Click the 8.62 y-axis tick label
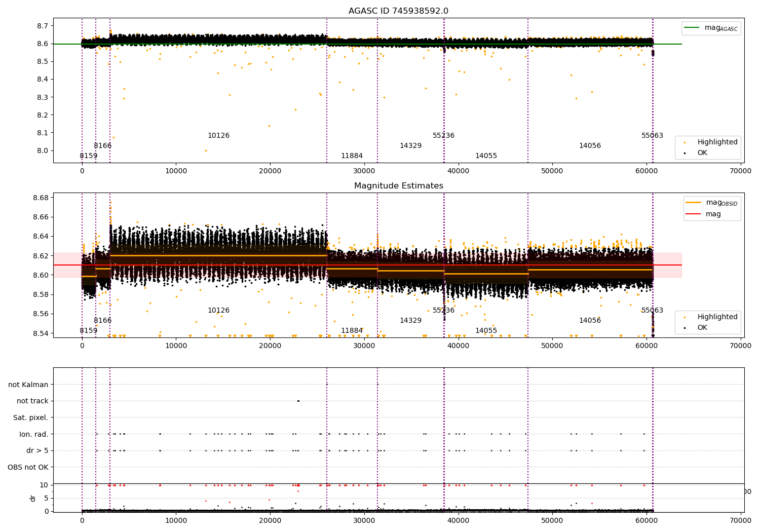760x532 pixels. (41, 256)
